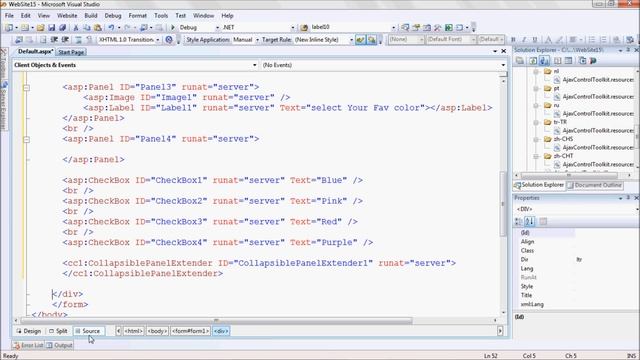Click the Style property row in Properties
The height and width of the screenshot is (360, 640).
[x=576, y=287]
